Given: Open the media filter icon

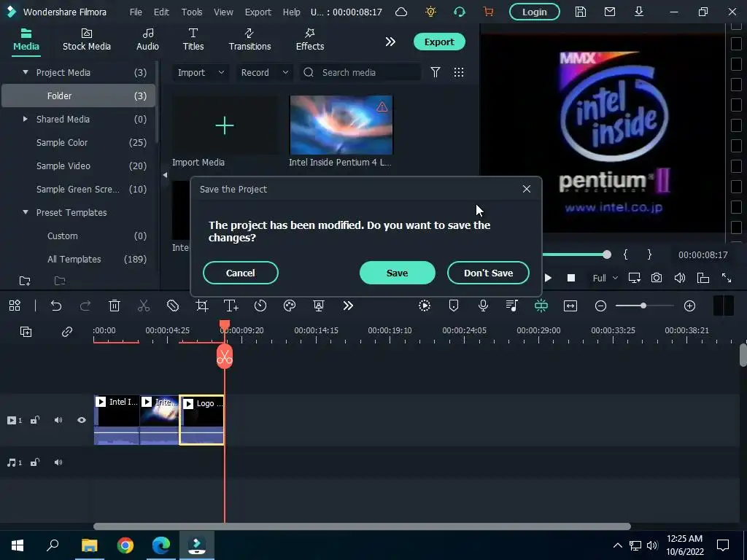Looking at the screenshot, I should coord(435,72).
